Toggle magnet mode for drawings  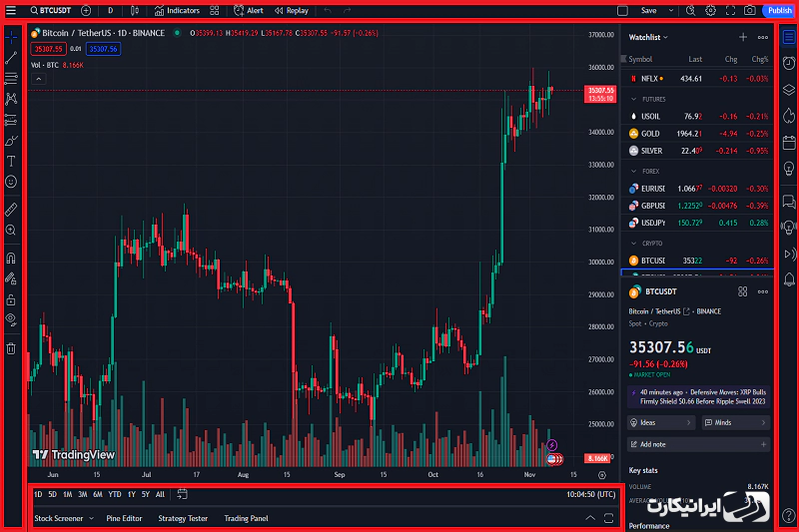(11, 259)
